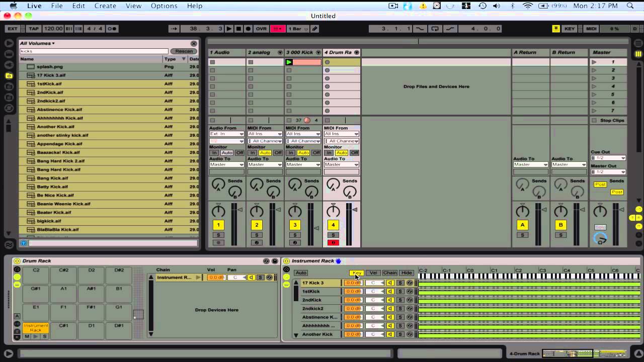Toggle the arrangement Loop switch
Image resolution: width=644 pixels, height=362 pixels.
(x=435, y=29)
